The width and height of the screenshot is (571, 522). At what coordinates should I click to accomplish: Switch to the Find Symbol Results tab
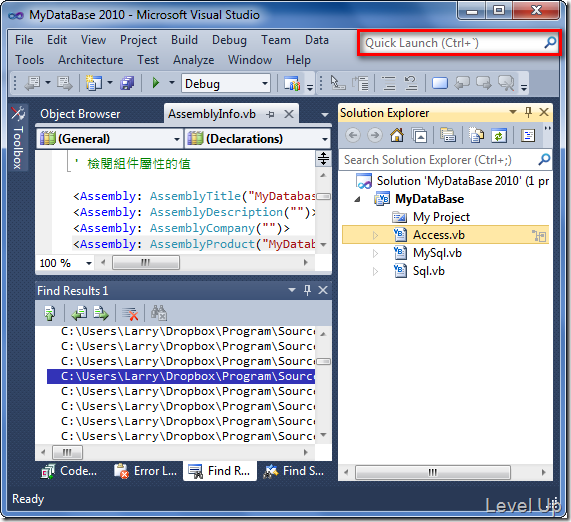[294, 471]
